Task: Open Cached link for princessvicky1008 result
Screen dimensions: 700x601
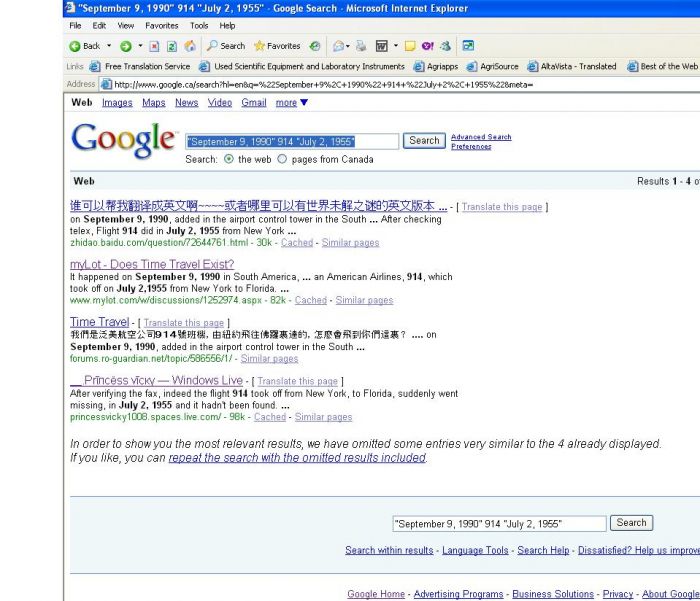Action: (x=270, y=417)
